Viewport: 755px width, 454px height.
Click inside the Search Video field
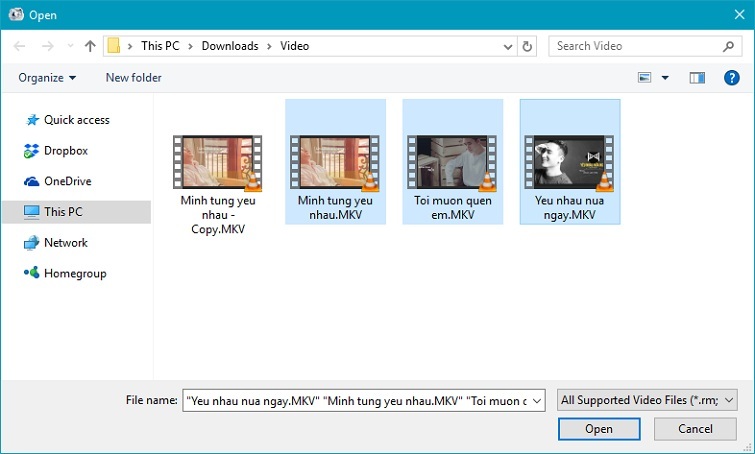point(635,46)
